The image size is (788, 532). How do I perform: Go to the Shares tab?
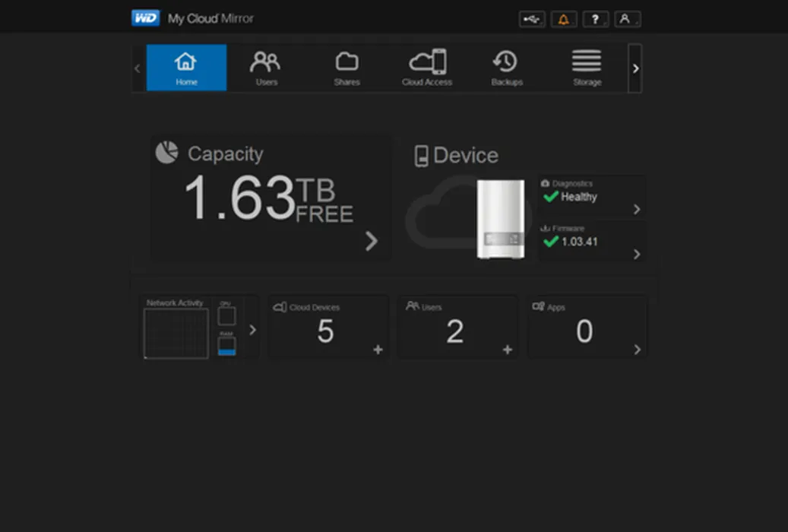[x=347, y=68]
